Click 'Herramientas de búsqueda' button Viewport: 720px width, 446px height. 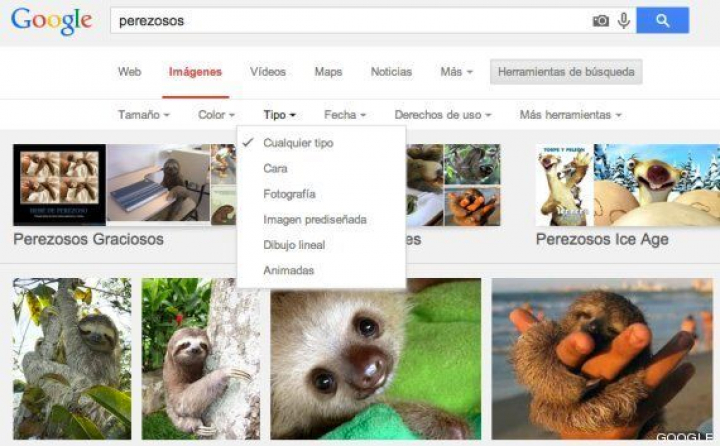point(566,72)
